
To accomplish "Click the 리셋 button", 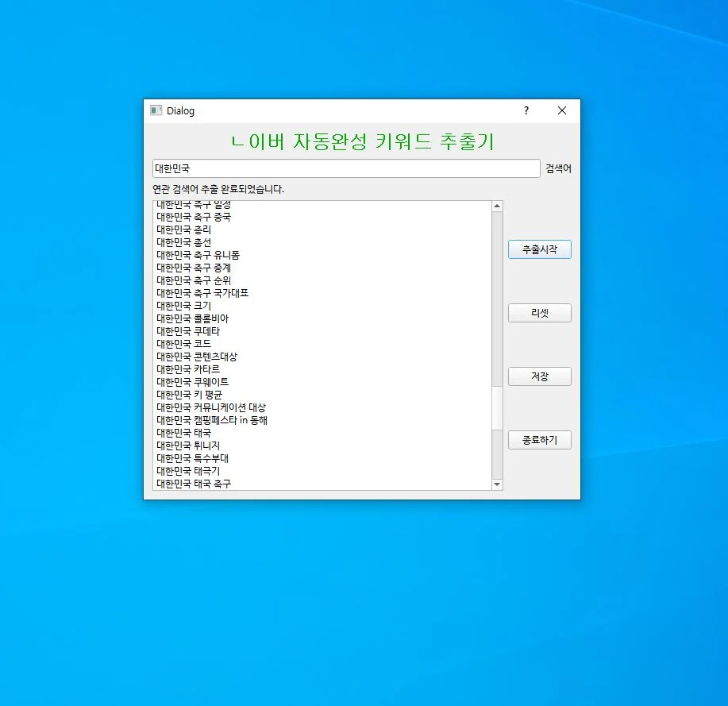I will [x=540, y=313].
